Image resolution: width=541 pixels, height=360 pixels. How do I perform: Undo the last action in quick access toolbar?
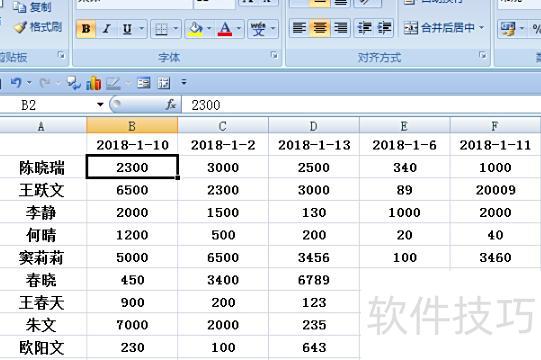pyautogui.click(x=16, y=83)
